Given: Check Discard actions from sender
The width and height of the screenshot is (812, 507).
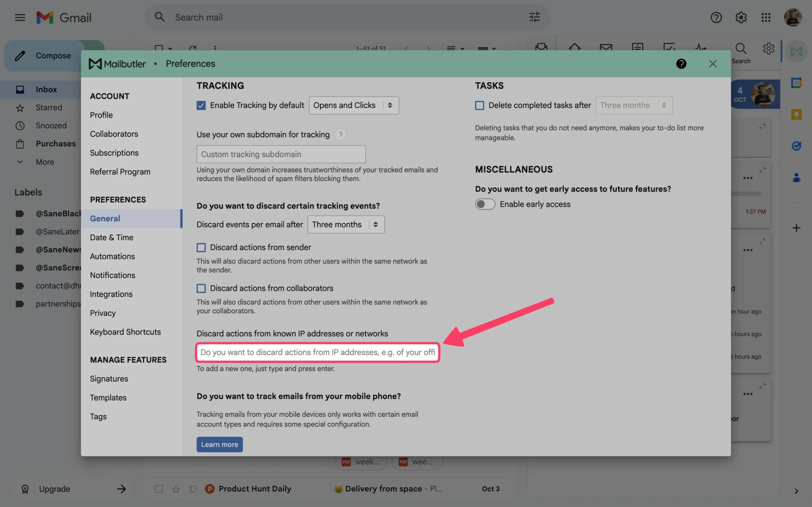Looking at the screenshot, I should click(x=201, y=247).
